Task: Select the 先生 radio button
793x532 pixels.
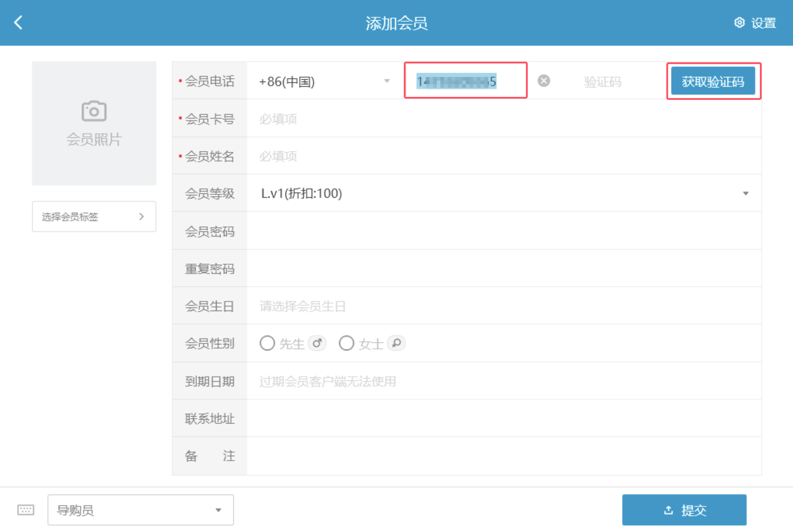Action: click(x=267, y=343)
